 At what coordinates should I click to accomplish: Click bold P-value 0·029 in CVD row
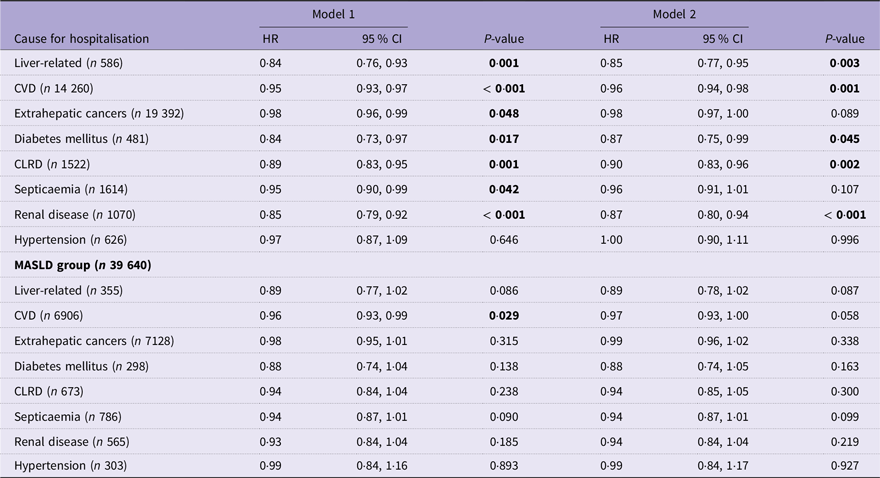(x=504, y=315)
